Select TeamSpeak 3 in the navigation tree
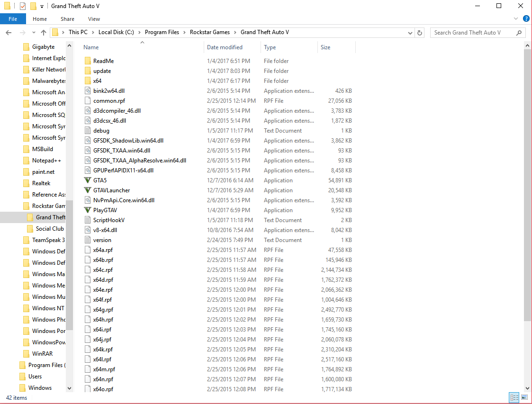This screenshot has height=404, width=532. (x=48, y=240)
